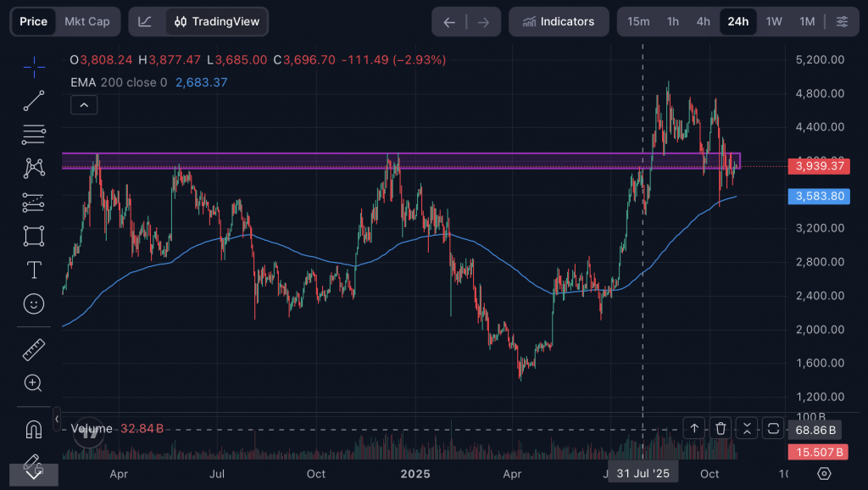
Task: Open the emoji sticker tool
Action: 34,303
